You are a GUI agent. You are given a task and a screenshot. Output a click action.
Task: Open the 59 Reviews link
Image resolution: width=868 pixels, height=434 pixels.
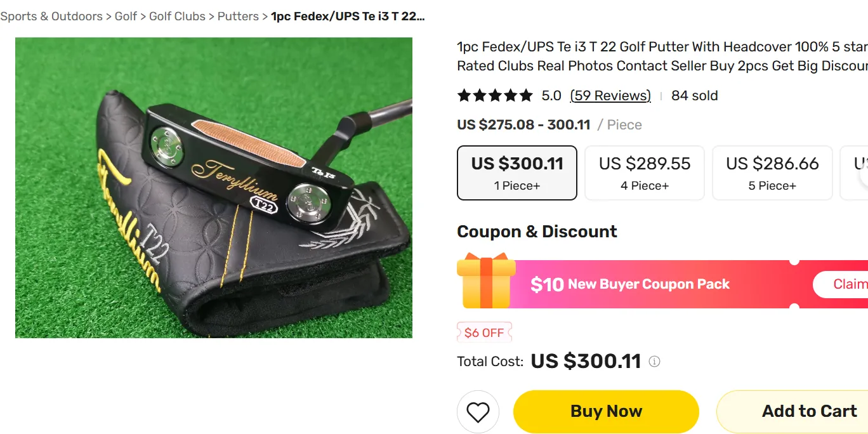click(610, 96)
